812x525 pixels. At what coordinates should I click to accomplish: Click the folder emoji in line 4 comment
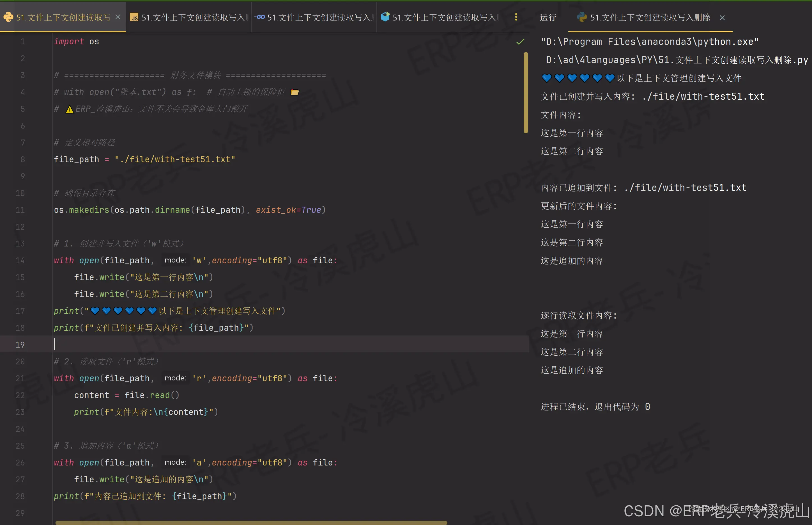pos(295,92)
